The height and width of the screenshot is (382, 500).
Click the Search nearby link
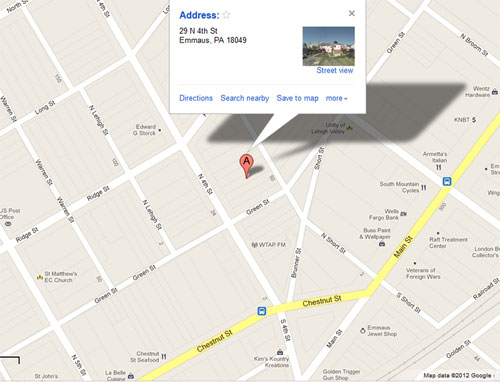245,98
